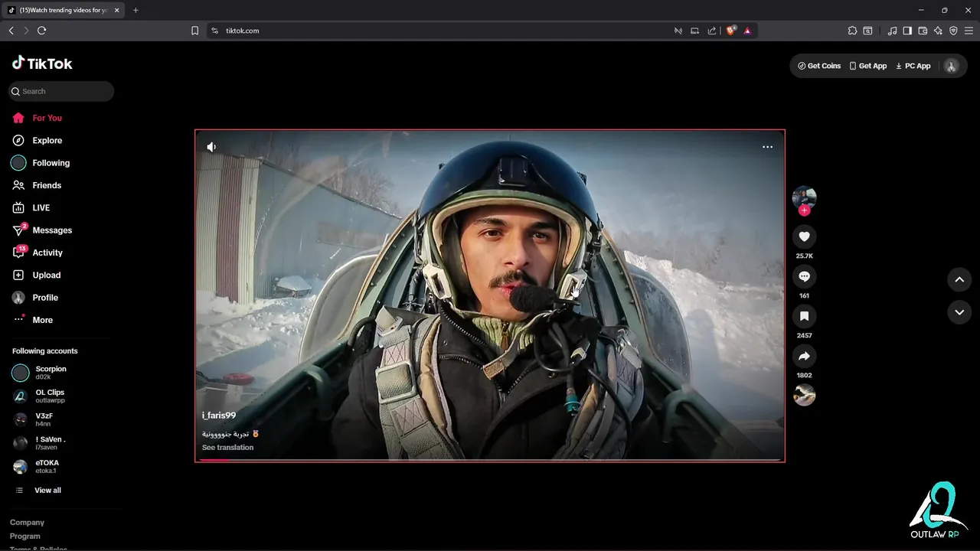
Task: Open a new browser tab
Action: tap(136, 10)
